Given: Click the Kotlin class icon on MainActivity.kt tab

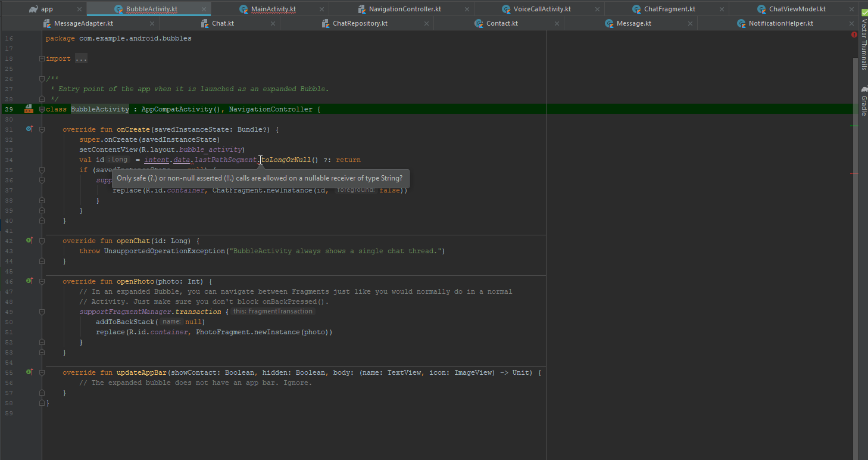Looking at the screenshot, I should click(243, 9).
